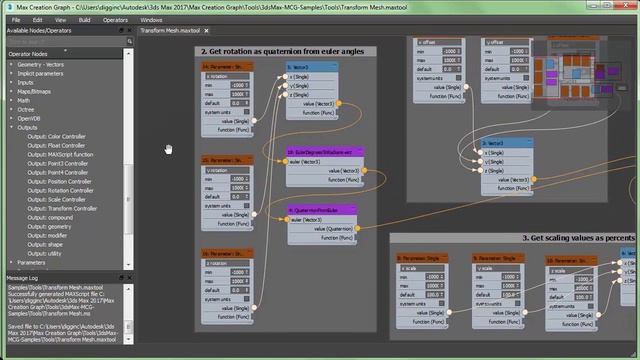
Task: Click value (Single) output port of y scale parameter
Action: coord(525,313)
